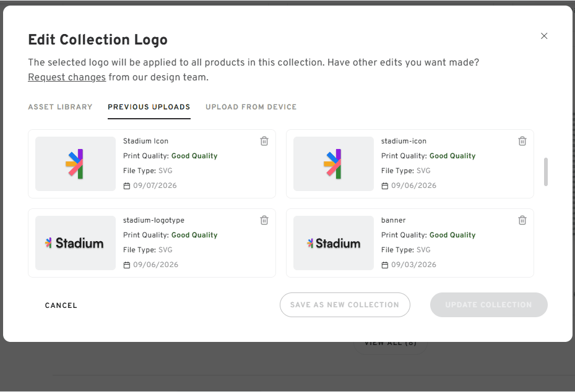Click the 'banner' file name
The height and width of the screenshot is (392, 575).
393,220
